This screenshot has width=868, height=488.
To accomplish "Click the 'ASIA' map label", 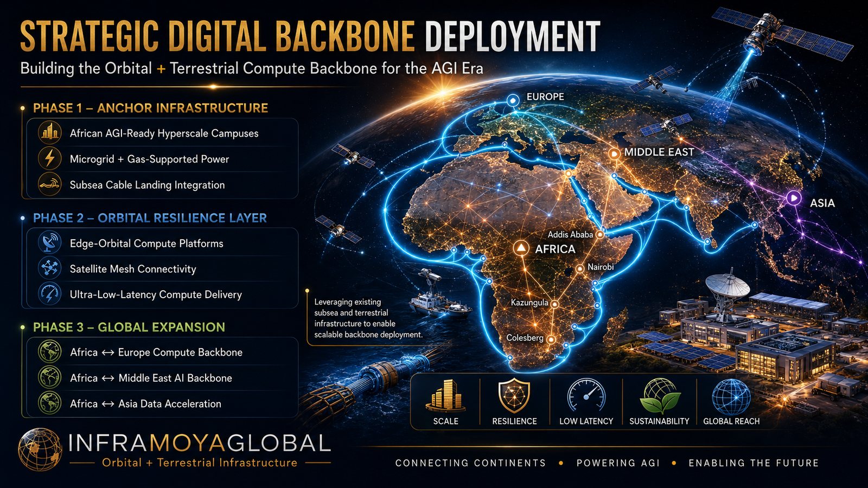I will (x=822, y=203).
